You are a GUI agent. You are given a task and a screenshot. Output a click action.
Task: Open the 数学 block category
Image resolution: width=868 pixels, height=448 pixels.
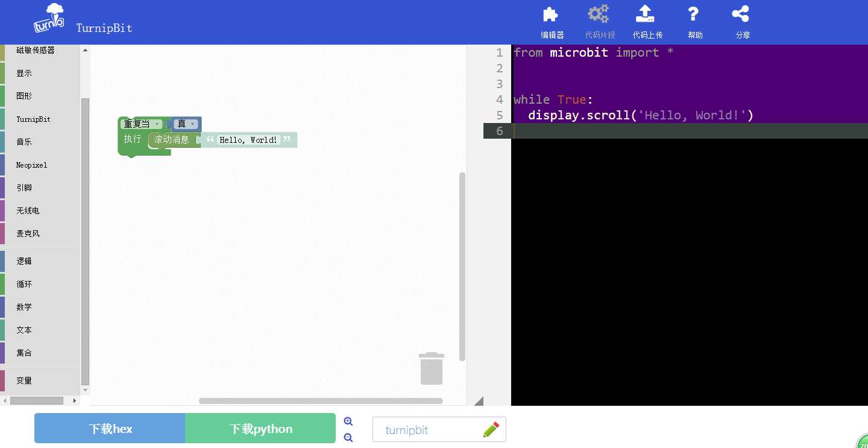[40, 307]
